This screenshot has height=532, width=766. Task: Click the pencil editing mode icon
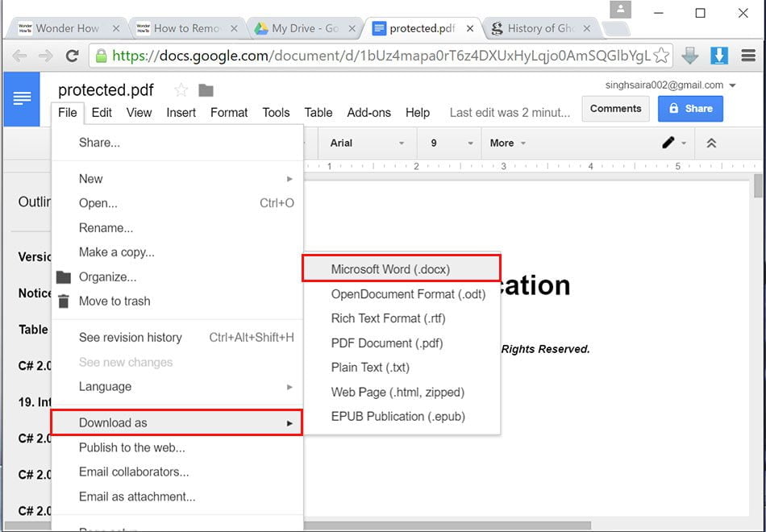click(668, 143)
